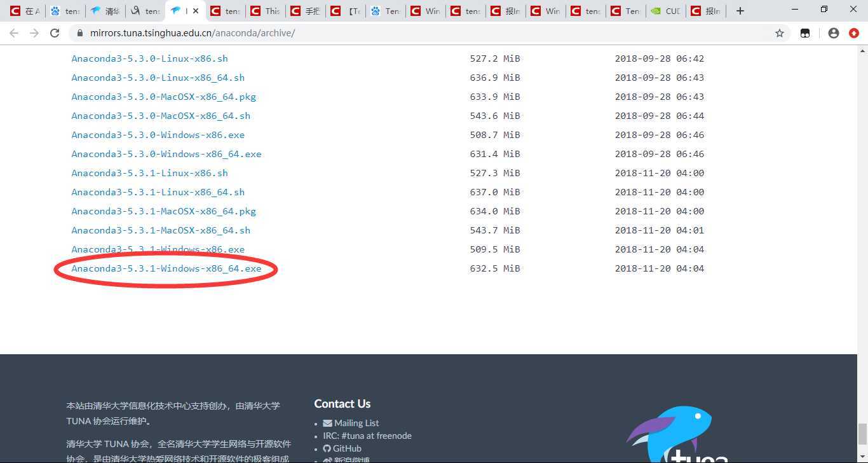Switch to the "【Te" tab
This screenshot has width=868, height=463.
(345, 11)
